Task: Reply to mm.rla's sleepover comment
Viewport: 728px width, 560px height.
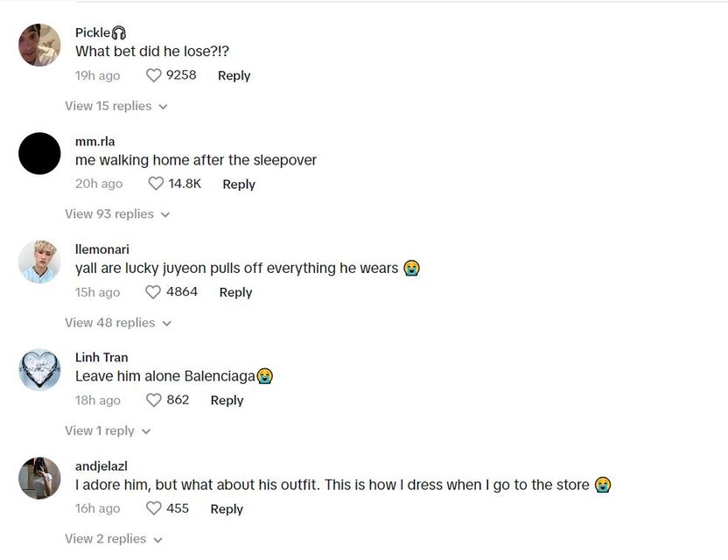Action: (x=239, y=185)
